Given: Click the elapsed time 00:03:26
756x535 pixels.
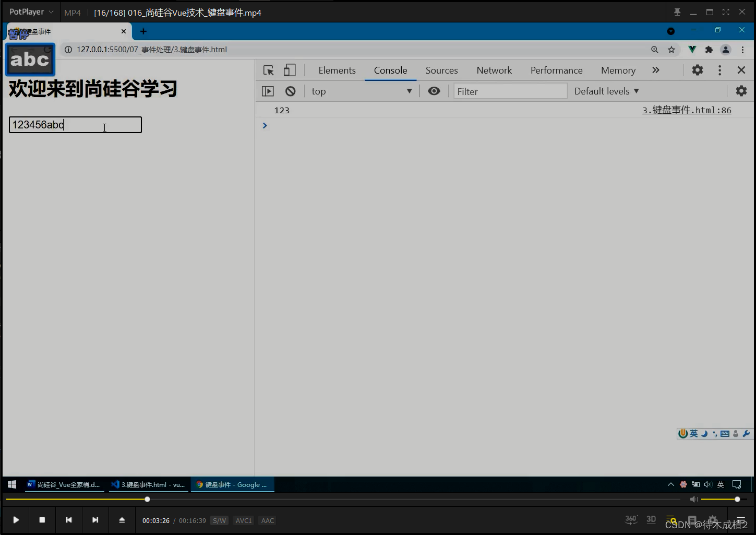Looking at the screenshot, I should 156,520.
